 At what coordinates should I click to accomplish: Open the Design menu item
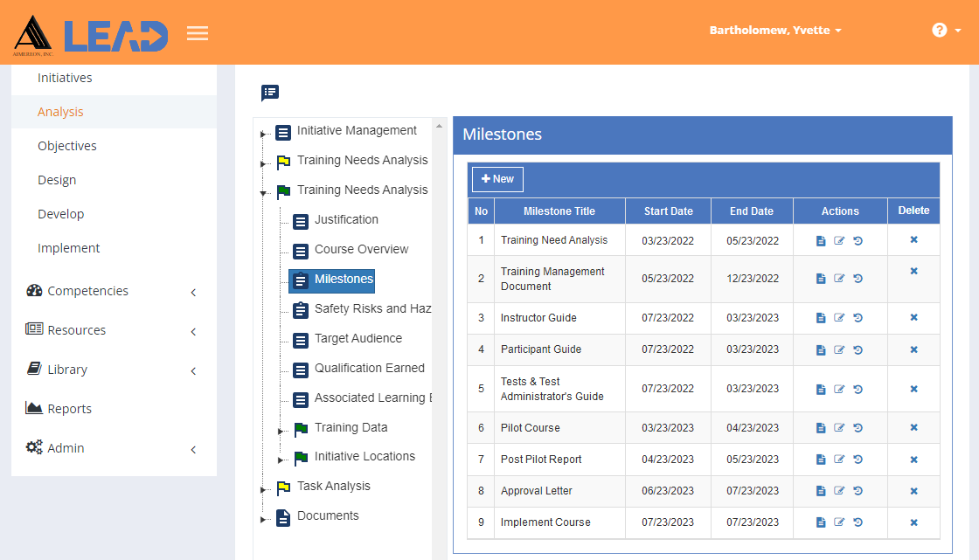tap(57, 181)
